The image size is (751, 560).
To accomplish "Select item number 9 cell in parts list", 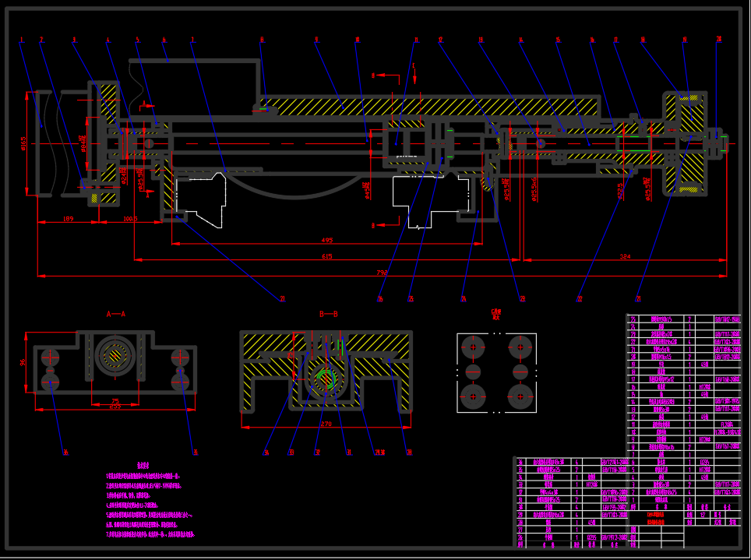I will tap(633, 439).
